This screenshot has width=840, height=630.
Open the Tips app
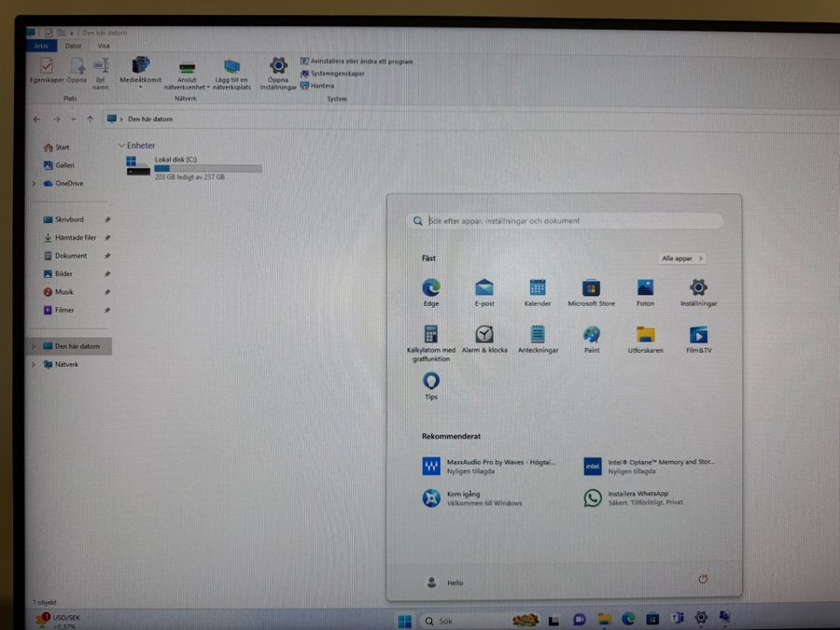(431, 382)
